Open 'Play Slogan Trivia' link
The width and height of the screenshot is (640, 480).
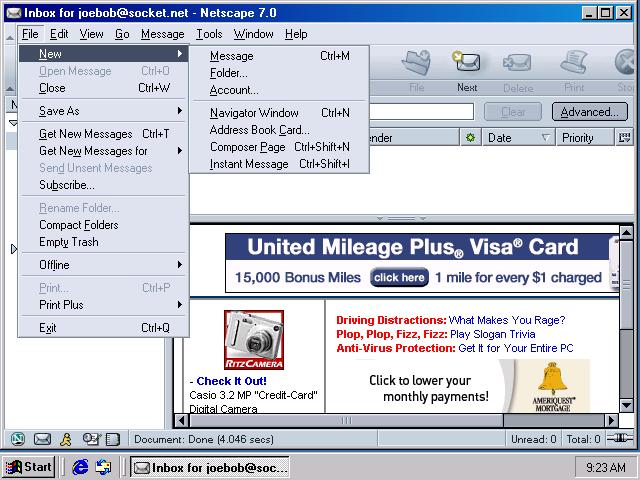click(x=493, y=334)
